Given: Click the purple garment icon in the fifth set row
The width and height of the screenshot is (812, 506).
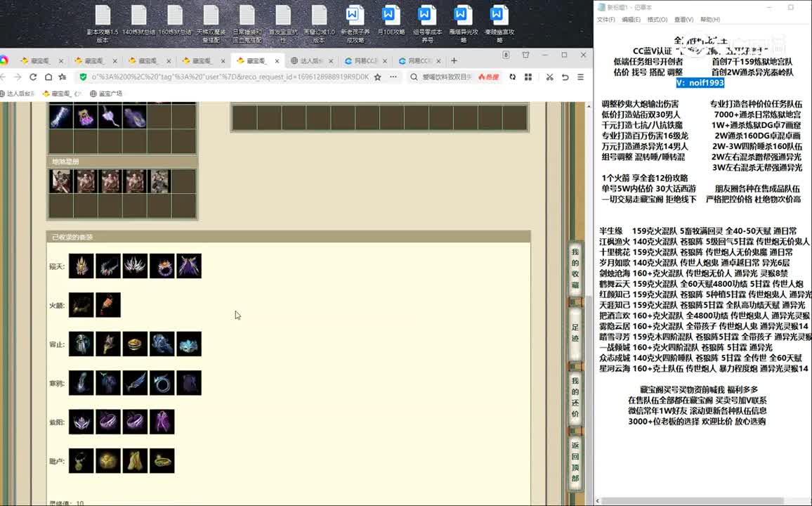Looking at the screenshot, I should coord(162,422).
